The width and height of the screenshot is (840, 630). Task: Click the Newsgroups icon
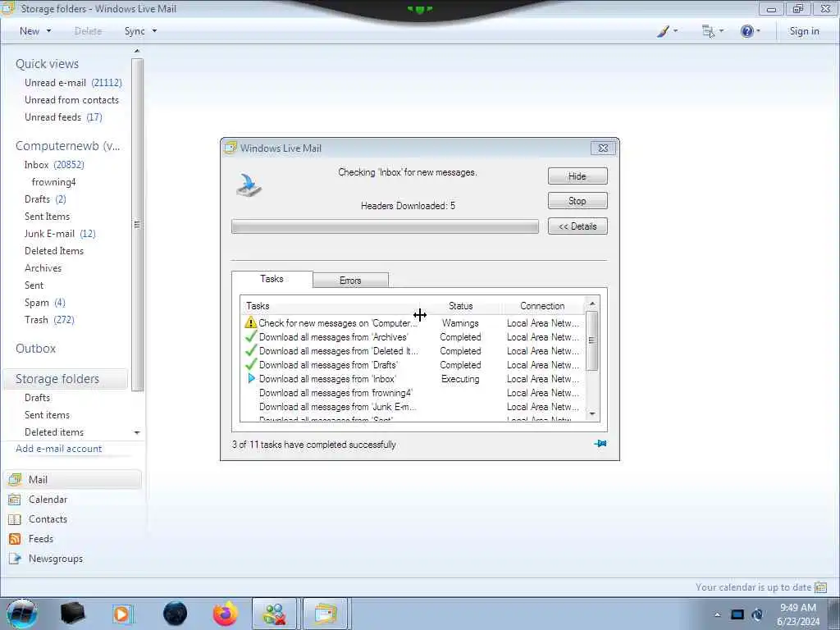tap(15, 559)
